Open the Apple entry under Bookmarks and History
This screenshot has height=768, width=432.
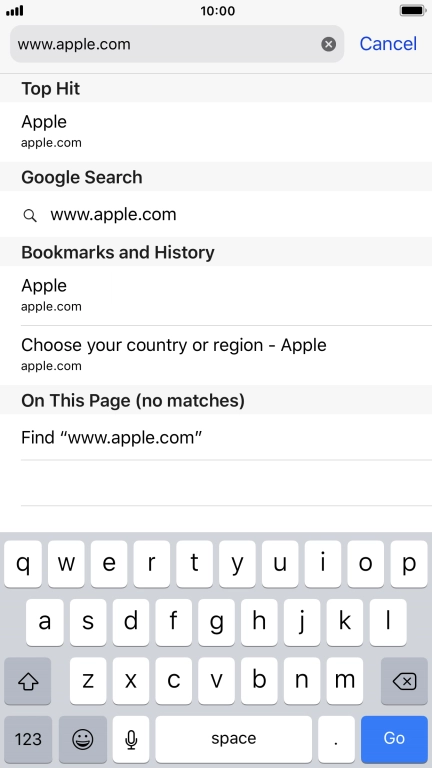[216, 295]
